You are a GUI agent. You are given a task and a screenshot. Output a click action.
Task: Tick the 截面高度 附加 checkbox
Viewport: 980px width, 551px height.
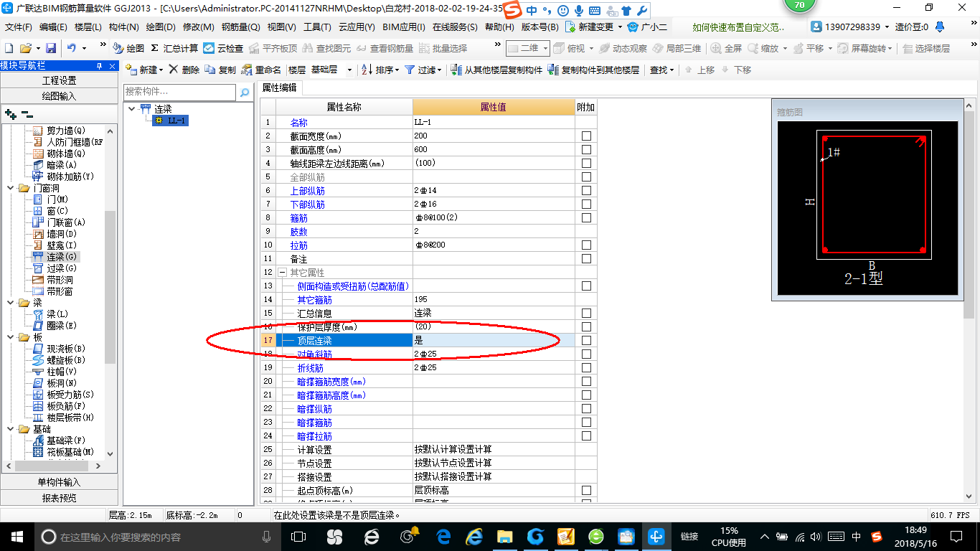[586, 149]
